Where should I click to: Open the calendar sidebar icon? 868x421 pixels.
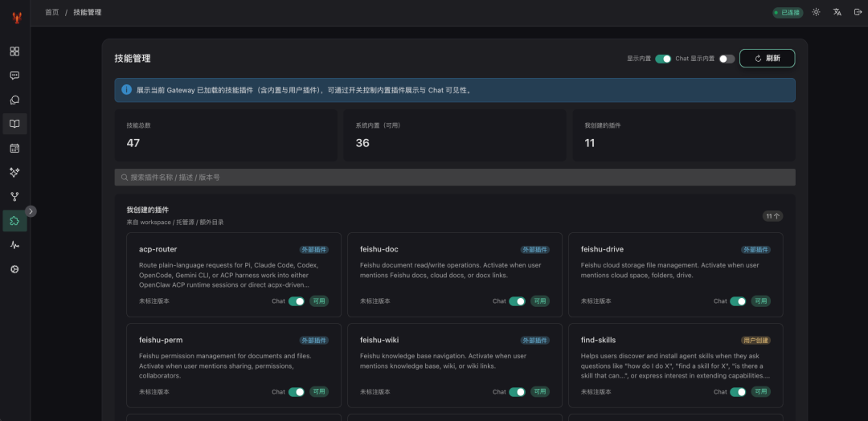tap(15, 149)
